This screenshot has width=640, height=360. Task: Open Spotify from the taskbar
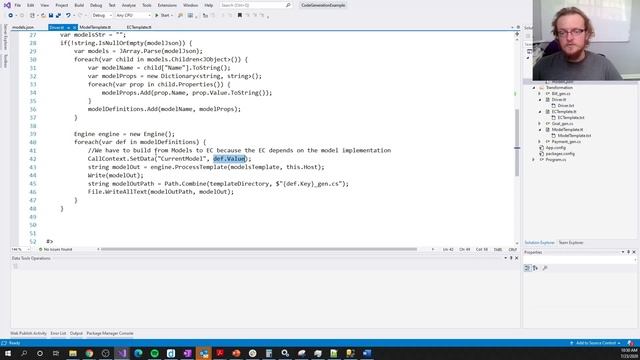tap(154, 353)
